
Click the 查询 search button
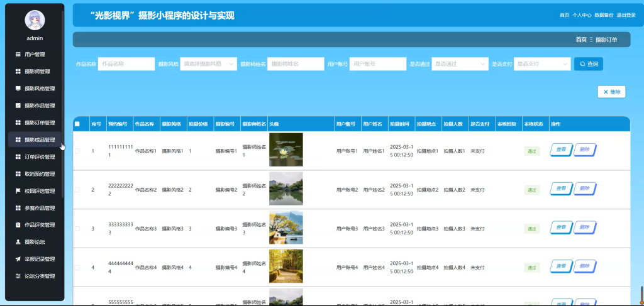coord(589,64)
